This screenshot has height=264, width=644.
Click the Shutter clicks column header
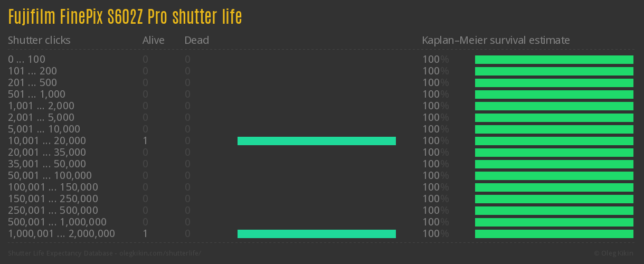click(x=39, y=40)
